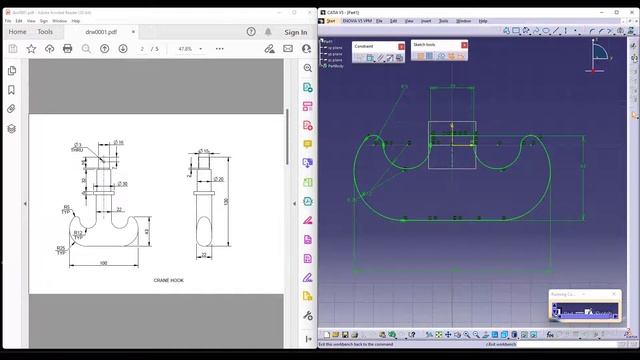Show page thumbnails panel in Acrobat
The width and height of the screenshot is (640, 360).
coord(12,71)
